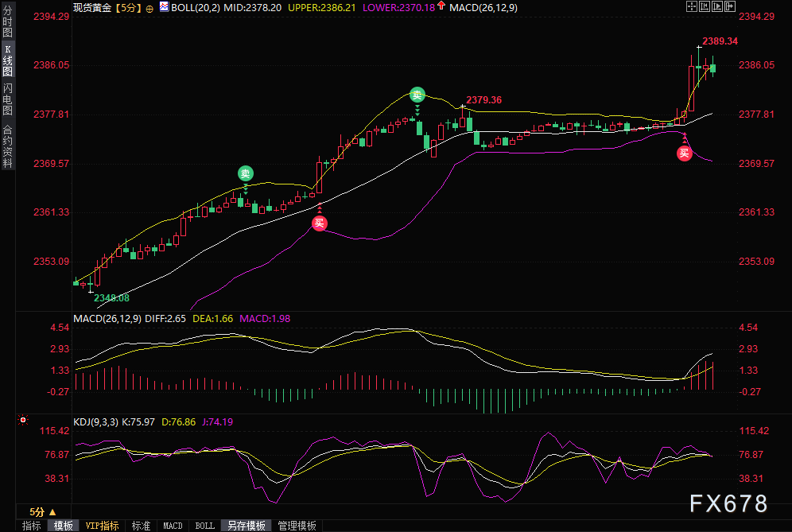The image size is (792, 532).
Task: Click the 另存模板 save template button
Action: click(247, 526)
